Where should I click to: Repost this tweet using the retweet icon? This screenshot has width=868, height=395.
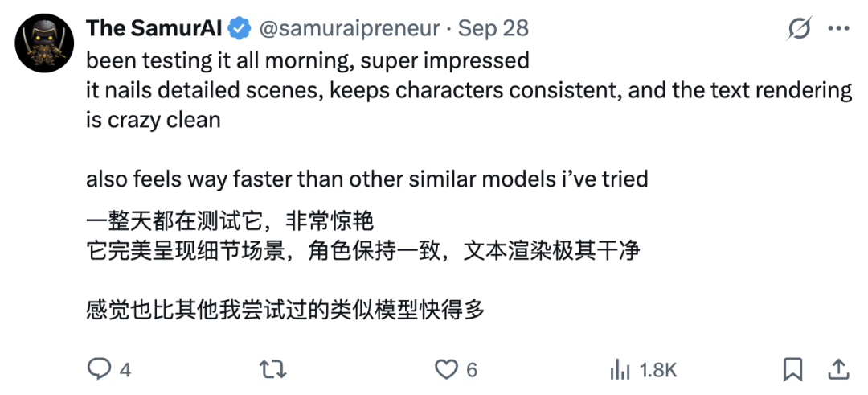(272, 369)
